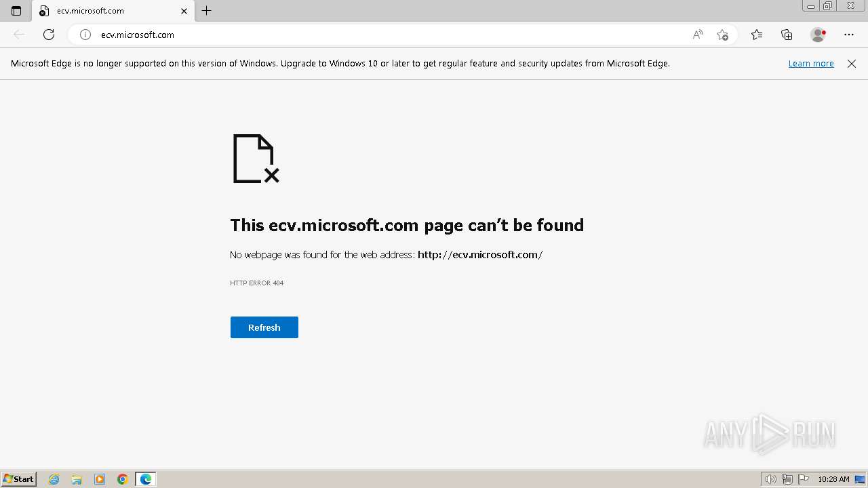Screen dimensions: 868x488
Task: Restore down the Edge window
Action: (828, 6)
